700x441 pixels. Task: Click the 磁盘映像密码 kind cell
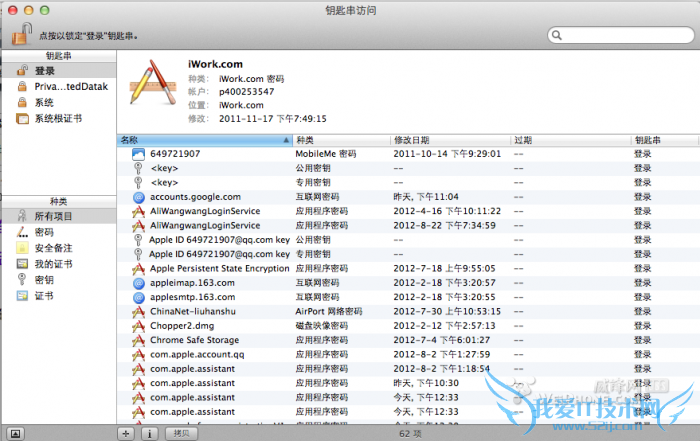pyautogui.click(x=321, y=326)
